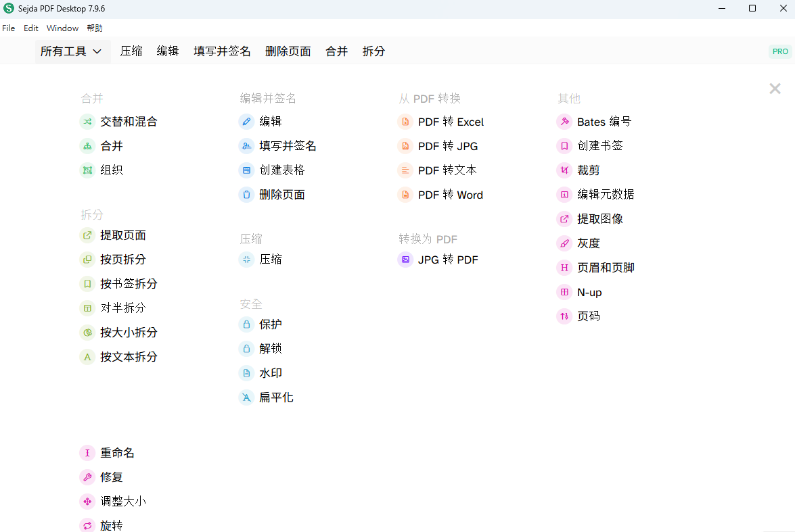Viewport: 795px width, 532px height.
Task: Click the PRO upgrade badge
Action: coord(780,51)
